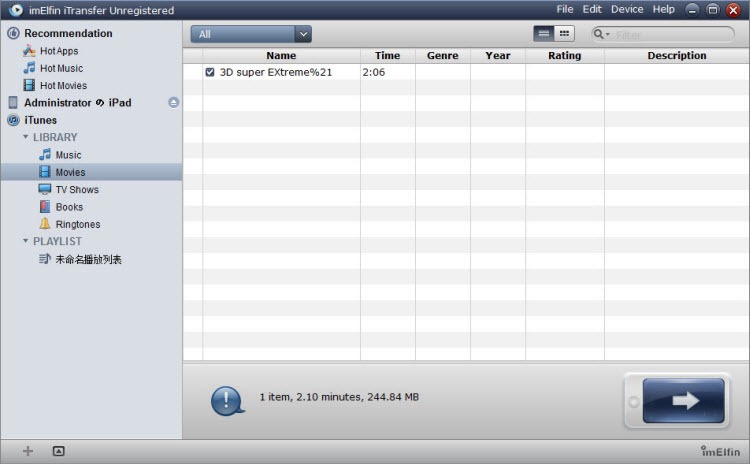Open the Help menu
This screenshot has width=750, height=464.
point(664,9)
